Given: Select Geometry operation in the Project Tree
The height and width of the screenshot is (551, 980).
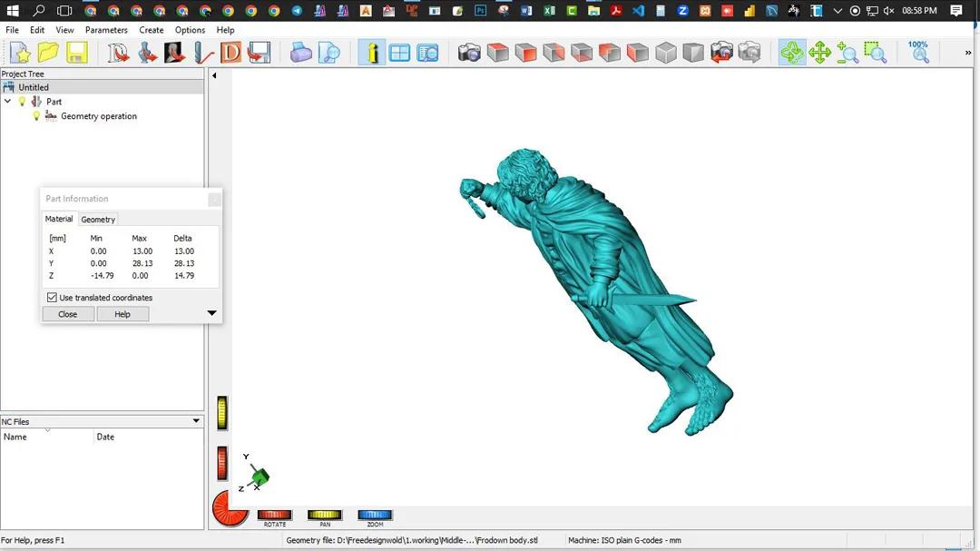Looking at the screenshot, I should click(x=99, y=116).
